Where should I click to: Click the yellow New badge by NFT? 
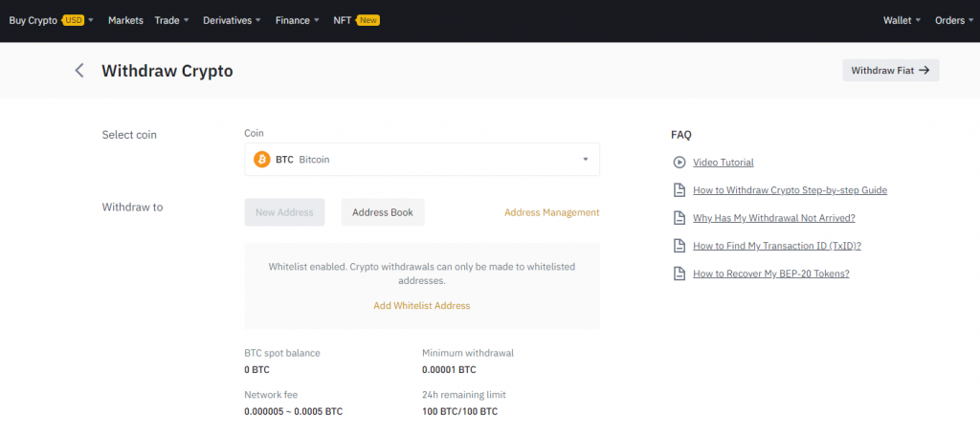[367, 21]
